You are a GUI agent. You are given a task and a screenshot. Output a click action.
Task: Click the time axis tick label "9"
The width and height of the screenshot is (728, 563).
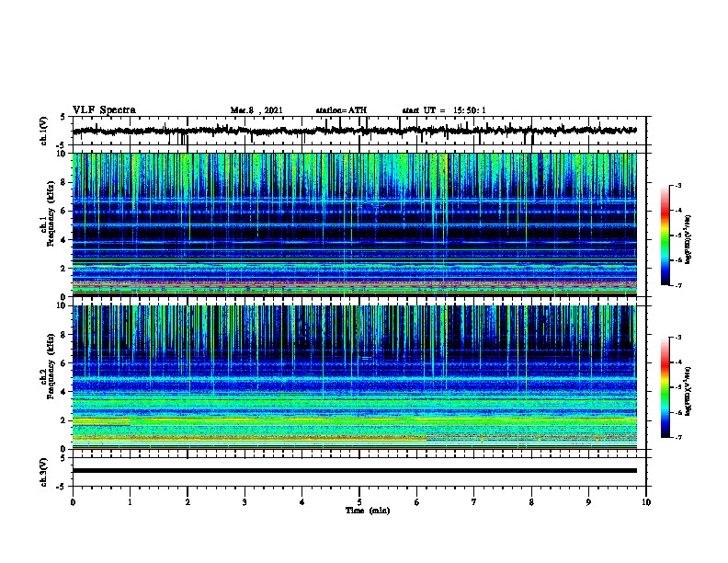tap(588, 502)
